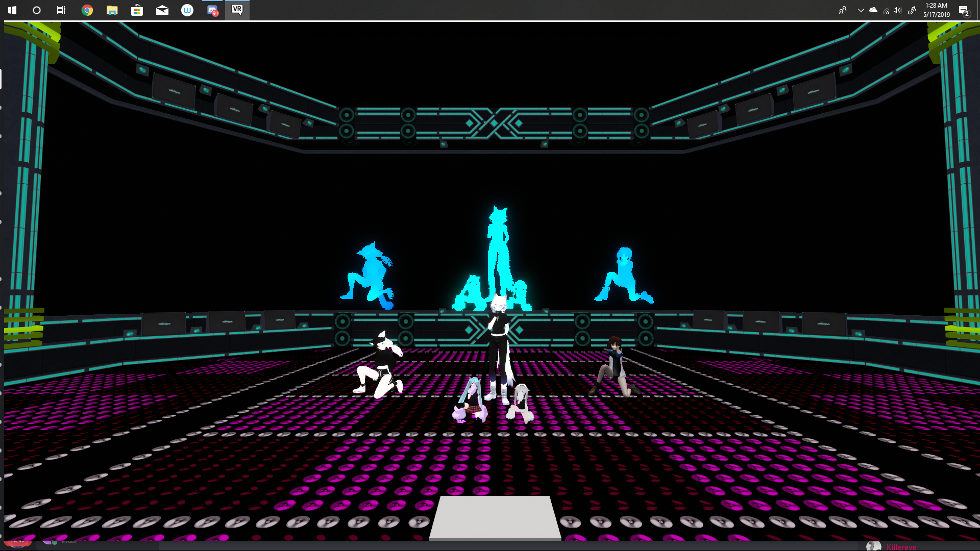
Task: Open Wi-Fi network flyout
Action: tap(886, 10)
